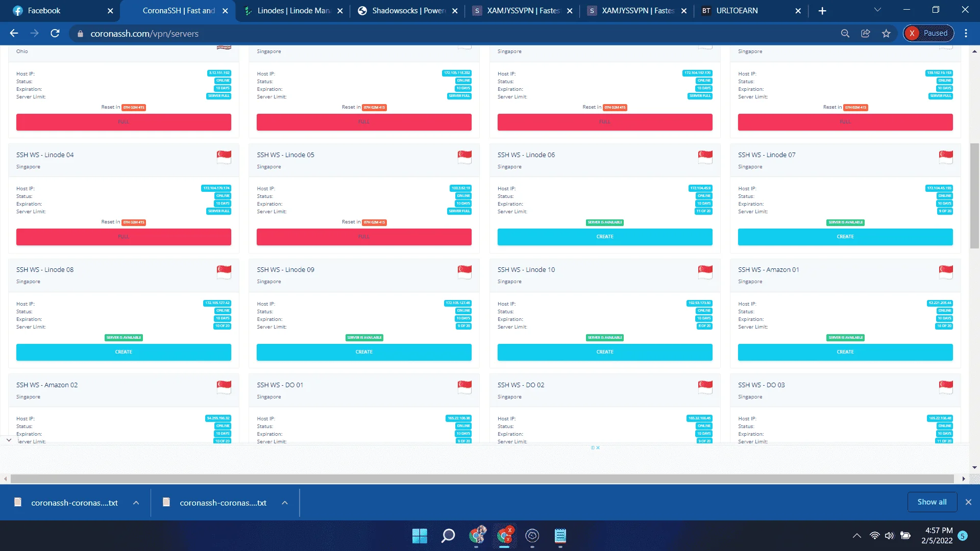The width and height of the screenshot is (980, 551).
Task: Click FULL button on Linode 04 card
Action: (124, 237)
